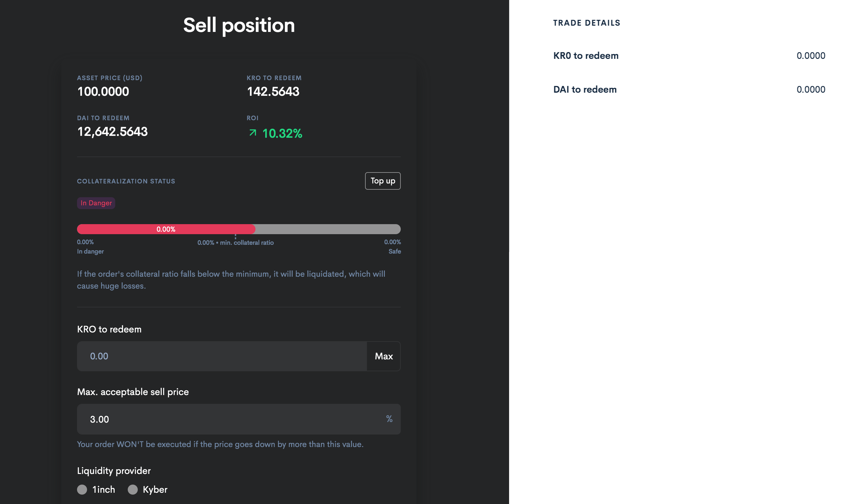Click DAI to redeem row in Trade Details
861x504 pixels.
(689, 89)
